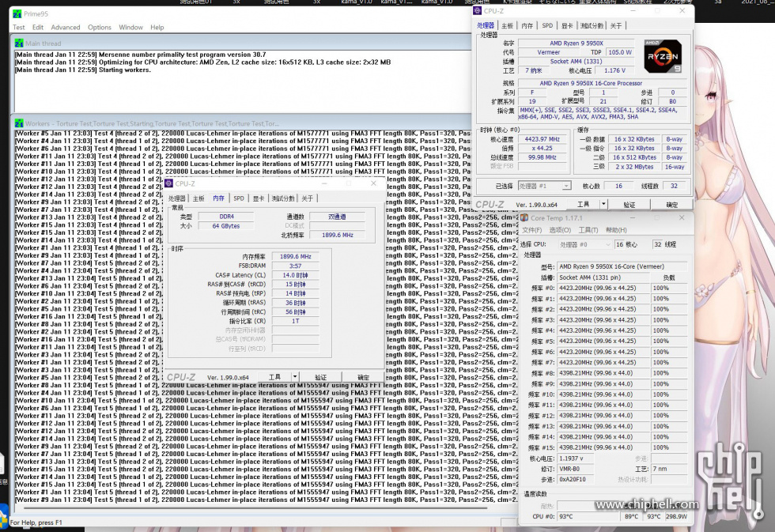
Task: Open 处理器 #0 CPU dropdown in Core Temp
Action: coord(584,244)
